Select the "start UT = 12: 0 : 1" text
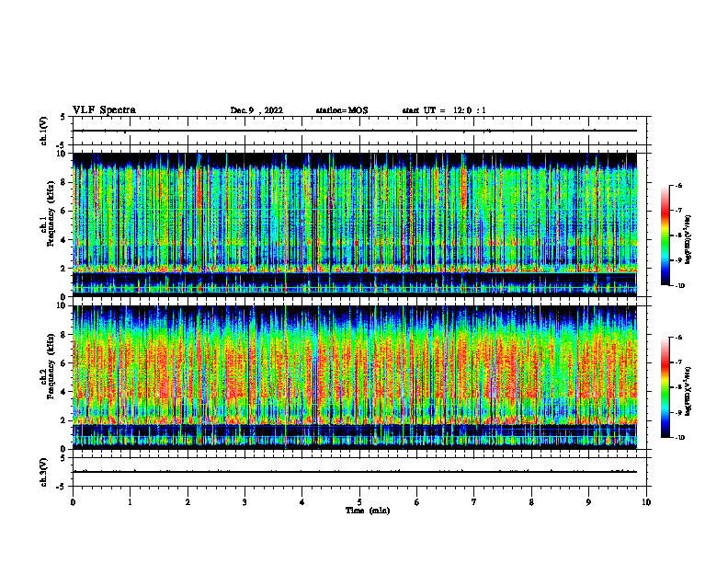Image resolution: width=728 pixels, height=563 pixels. point(444,110)
